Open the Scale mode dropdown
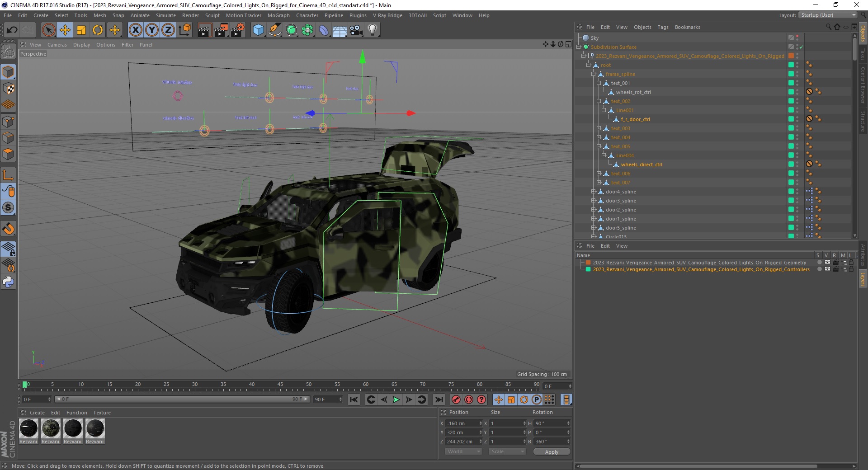Viewport: 868px width, 470px height. pyautogui.click(x=507, y=451)
